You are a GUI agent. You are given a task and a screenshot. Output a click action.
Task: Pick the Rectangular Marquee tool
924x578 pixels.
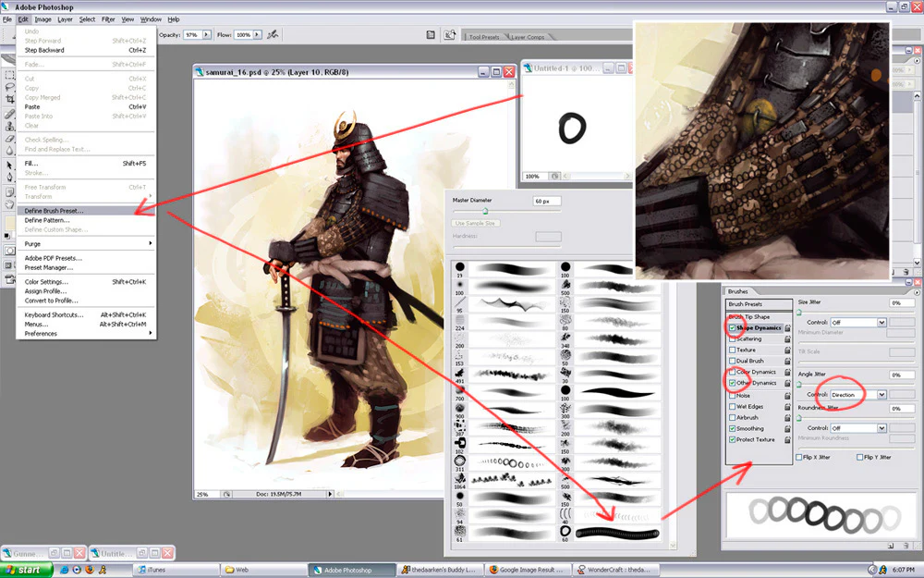coord(10,75)
